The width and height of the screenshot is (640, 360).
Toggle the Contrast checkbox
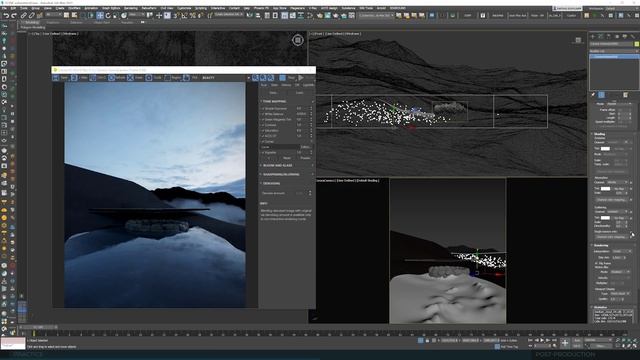click(x=263, y=125)
